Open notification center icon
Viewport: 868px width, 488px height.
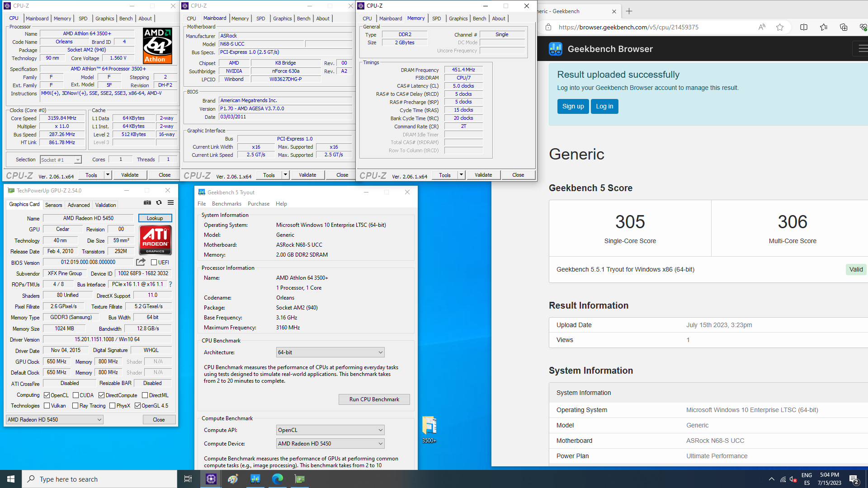click(x=854, y=479)
